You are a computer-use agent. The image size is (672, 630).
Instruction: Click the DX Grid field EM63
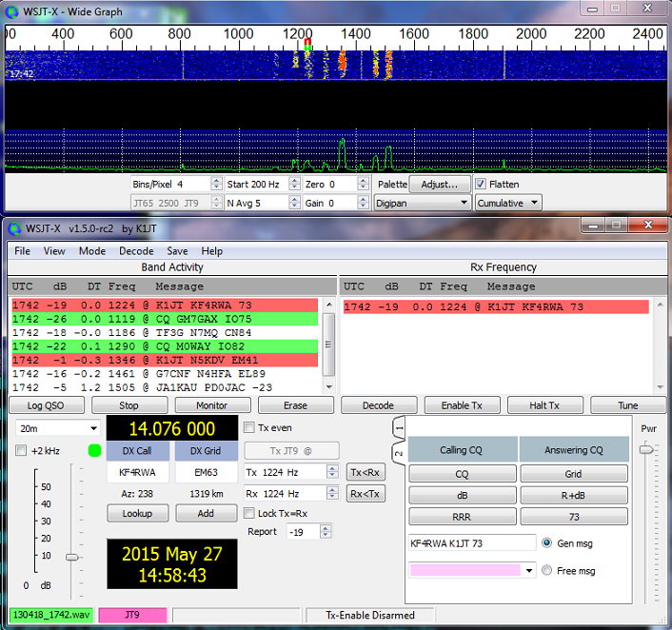tap(207, 472)
